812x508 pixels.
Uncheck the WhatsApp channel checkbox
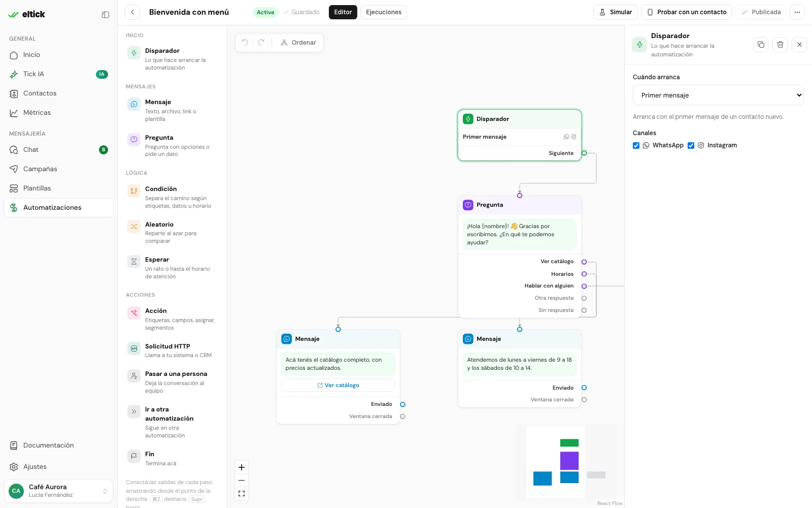[x=636, y=145]
